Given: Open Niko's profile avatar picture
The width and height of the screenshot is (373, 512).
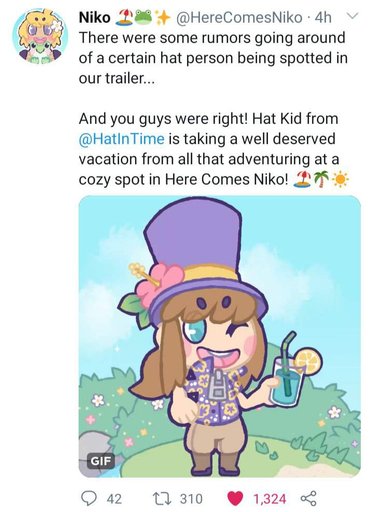Looking at the screenshot, I should [40, 36].
